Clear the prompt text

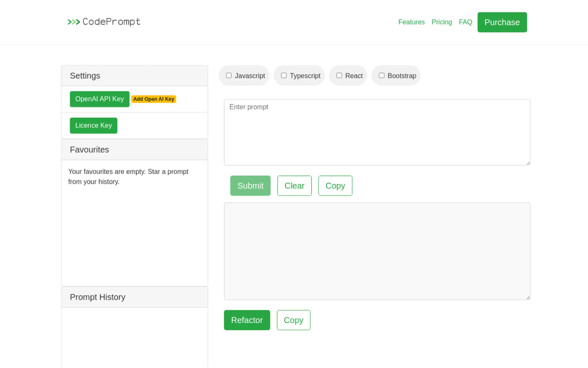(x=294, y=186)
